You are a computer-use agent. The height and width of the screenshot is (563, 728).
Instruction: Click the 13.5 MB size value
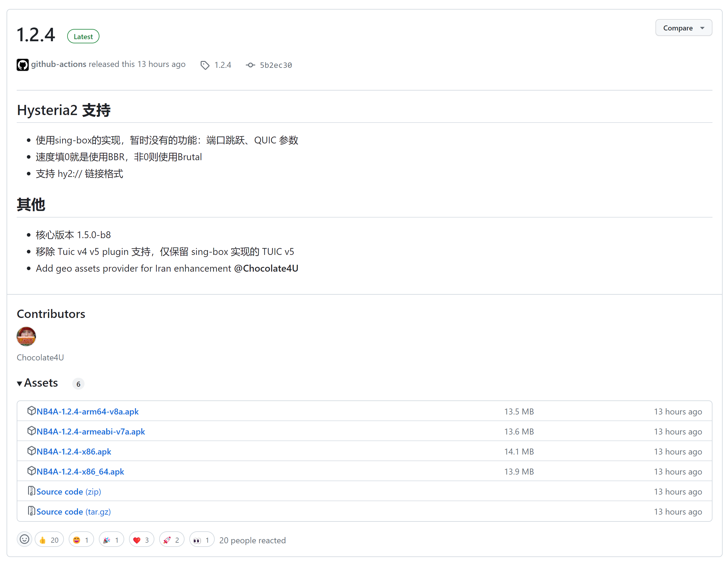[x=519, y=411]
